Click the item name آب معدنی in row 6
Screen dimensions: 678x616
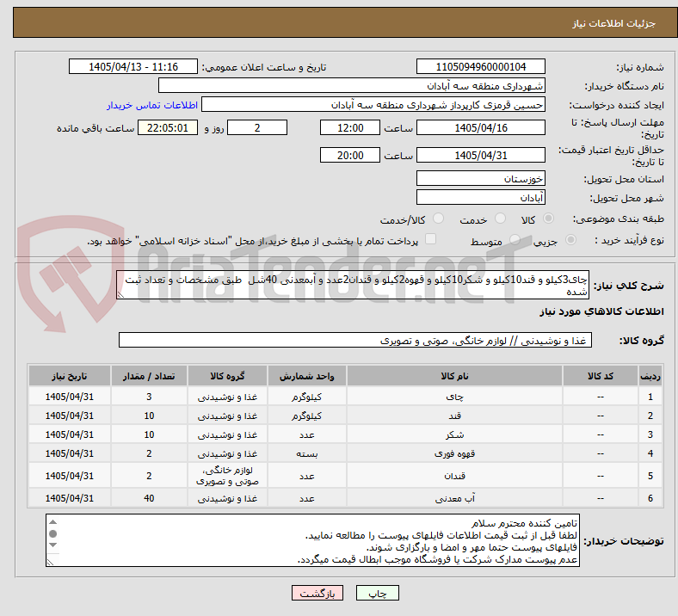pyautogui.click(x=454, y=498)
